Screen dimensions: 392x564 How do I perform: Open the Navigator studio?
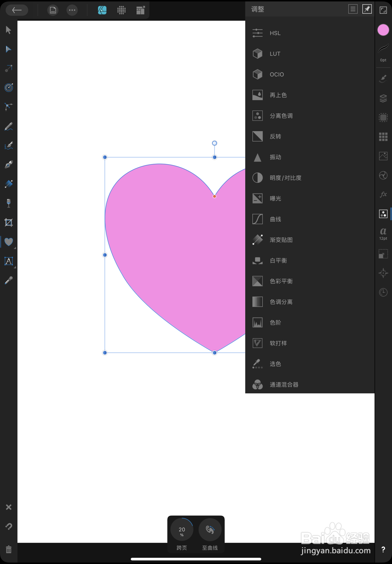point(383,273)
